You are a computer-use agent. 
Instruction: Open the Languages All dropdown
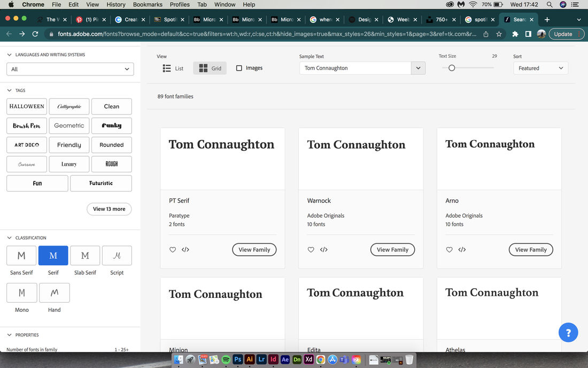tap(70, 69)
